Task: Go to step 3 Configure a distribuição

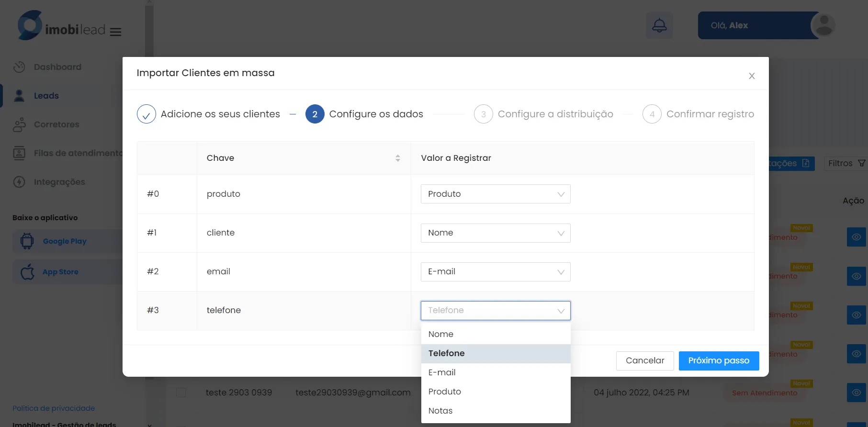Action: tap(543, 114)
